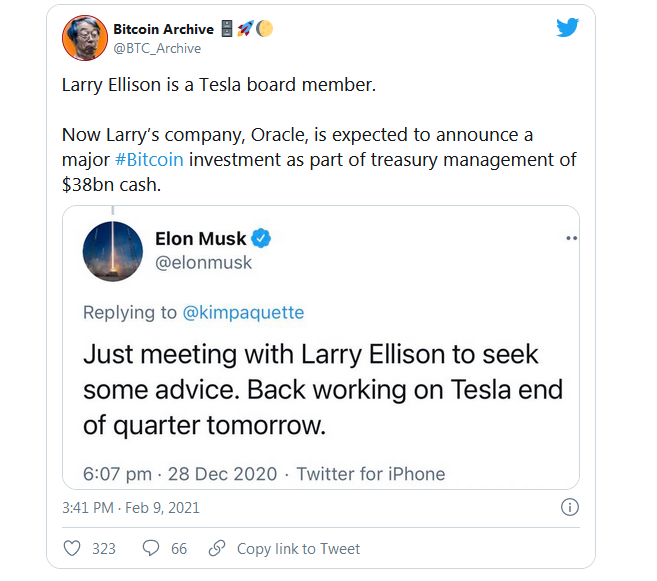Viewport: 657px width, 581px height.
Task: Like the tweet with heart icon
Action: pyautogui.click(x=72, y=548)
